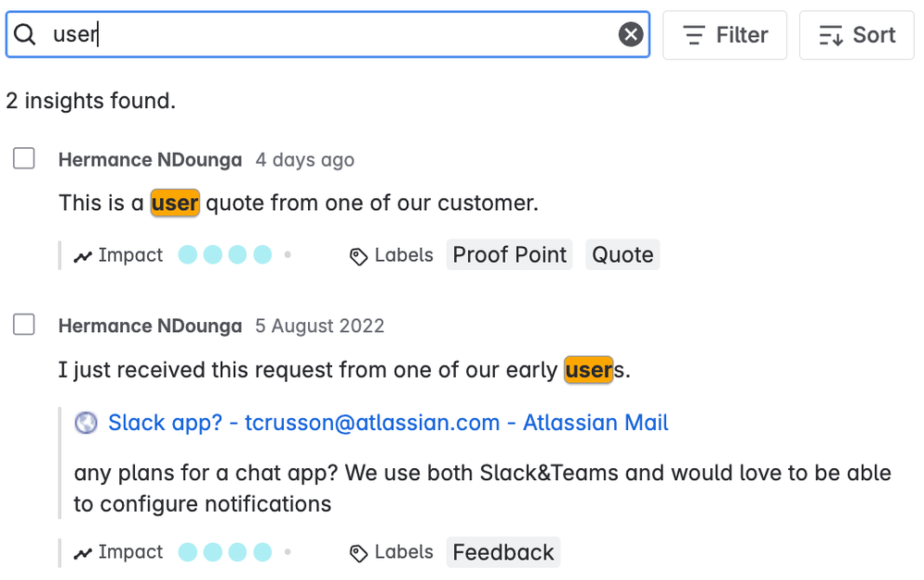
Task: Click the Labels tag icon in first insight
Action: tap(358, 256)
